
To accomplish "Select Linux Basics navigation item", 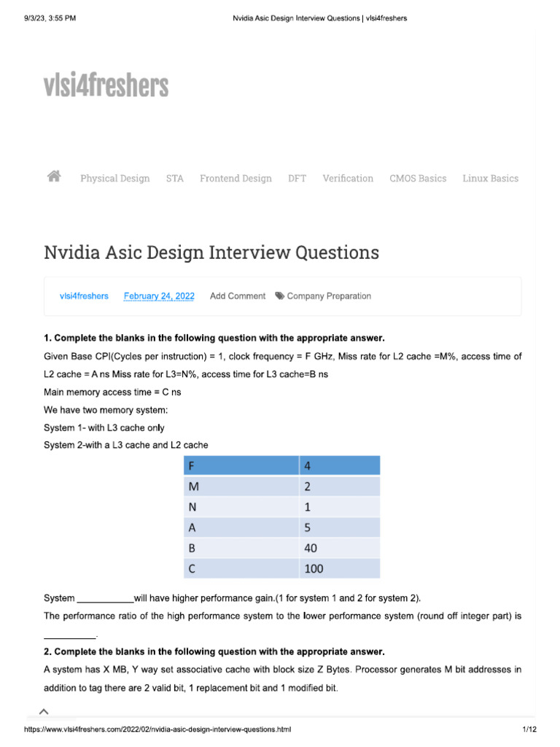I will 491,178.
